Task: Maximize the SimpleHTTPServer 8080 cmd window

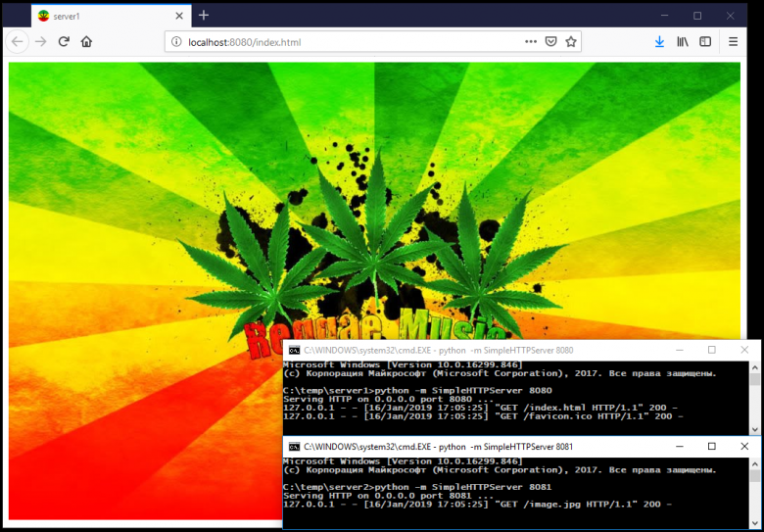Action: point(712,350)
